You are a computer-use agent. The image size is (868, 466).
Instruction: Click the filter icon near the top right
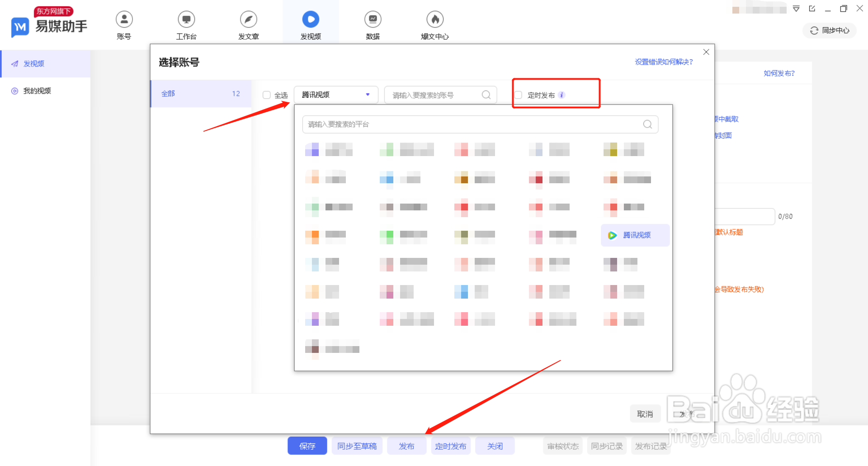pos(796,9)
